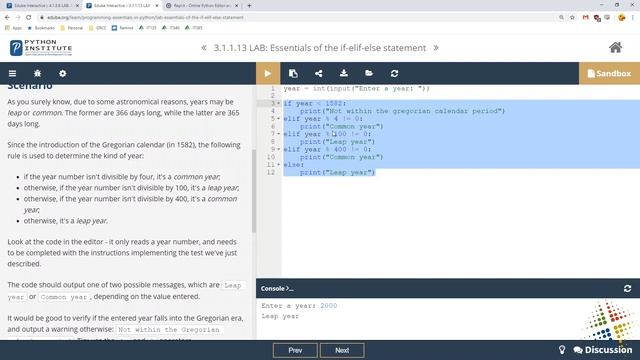Screen dimensions: 640x360
Task: Click the next section double-chevron
Action: pos(436,48)
